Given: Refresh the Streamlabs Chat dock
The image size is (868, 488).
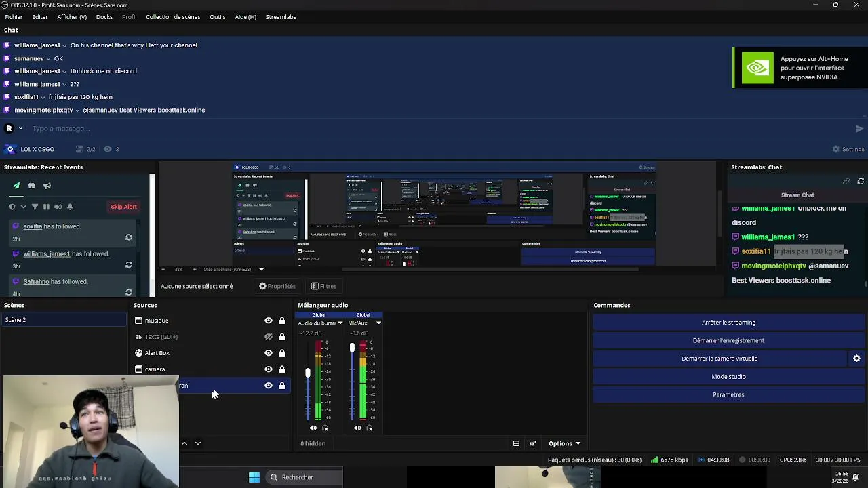Looking at the screenshot, I should [861, 182].
